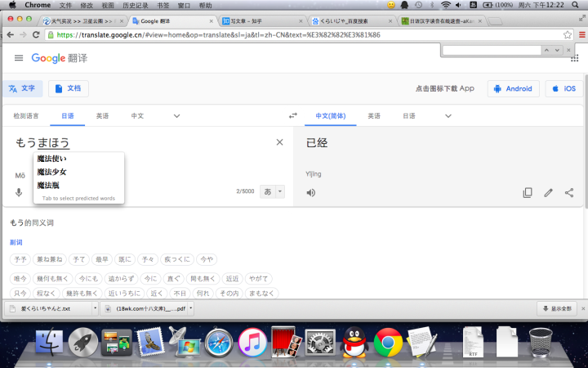The height and width of the screenshot is (368, 588).
Task: Open the hamburger main menu in Google Translate
Action: [18, 58]
